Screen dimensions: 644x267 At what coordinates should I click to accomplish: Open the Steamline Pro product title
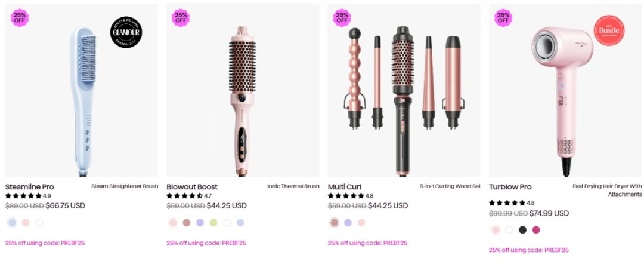pyautogui.click(x=30, y=187)
